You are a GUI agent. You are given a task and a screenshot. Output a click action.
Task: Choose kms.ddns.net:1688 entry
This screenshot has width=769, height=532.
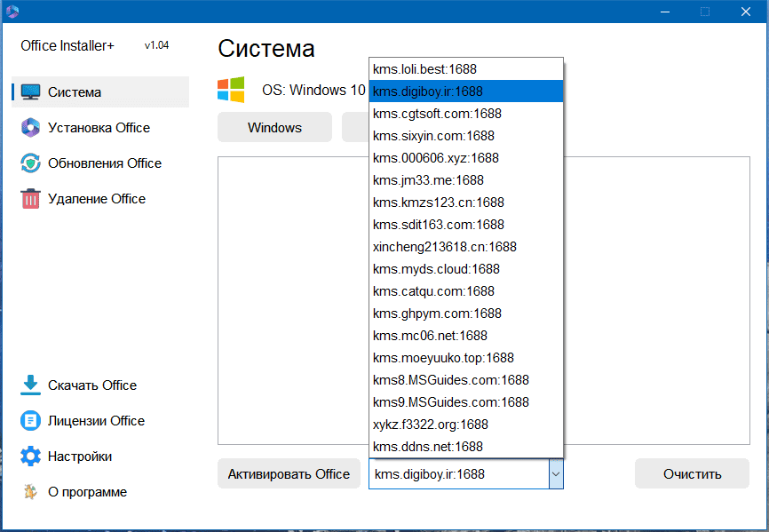click(466, 447)
